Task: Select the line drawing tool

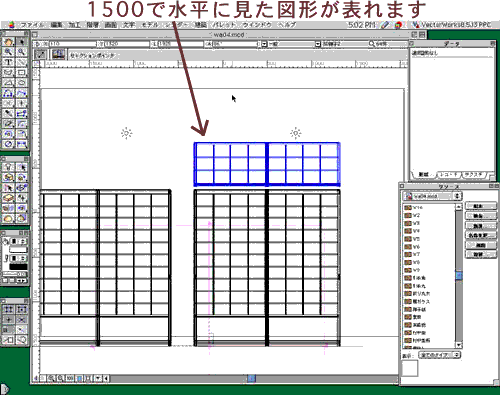Action: pyautogui.click(x=21, y=62)
